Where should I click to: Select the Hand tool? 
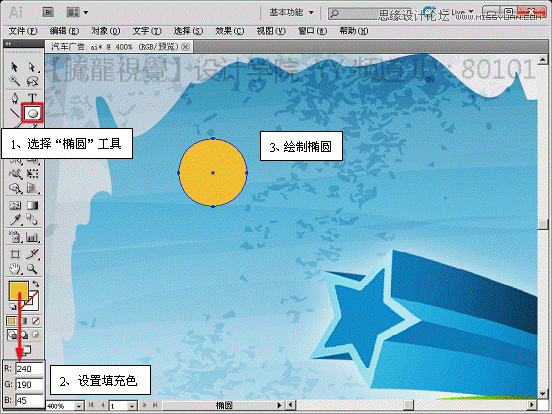point(15,269)
